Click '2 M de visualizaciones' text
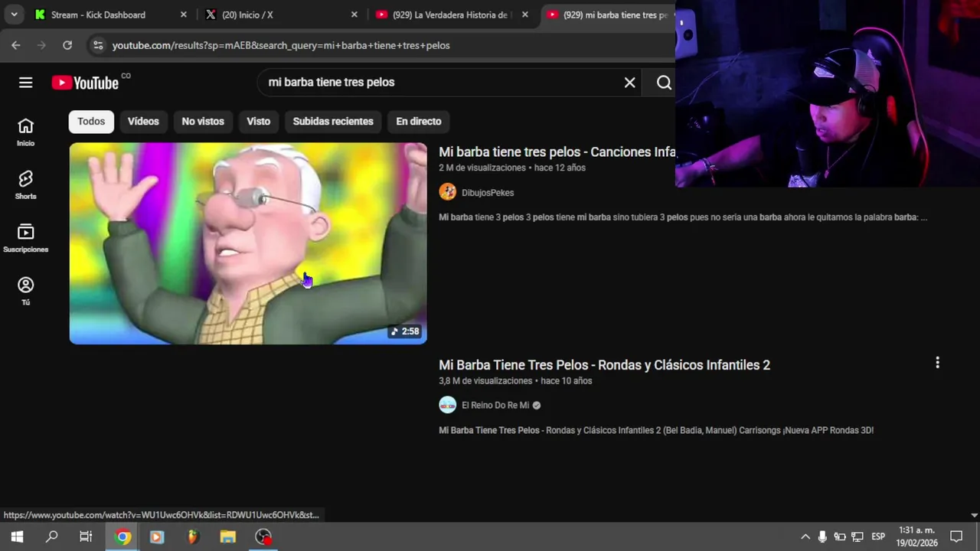The image size is (980, 551). [x=482, y=168]
